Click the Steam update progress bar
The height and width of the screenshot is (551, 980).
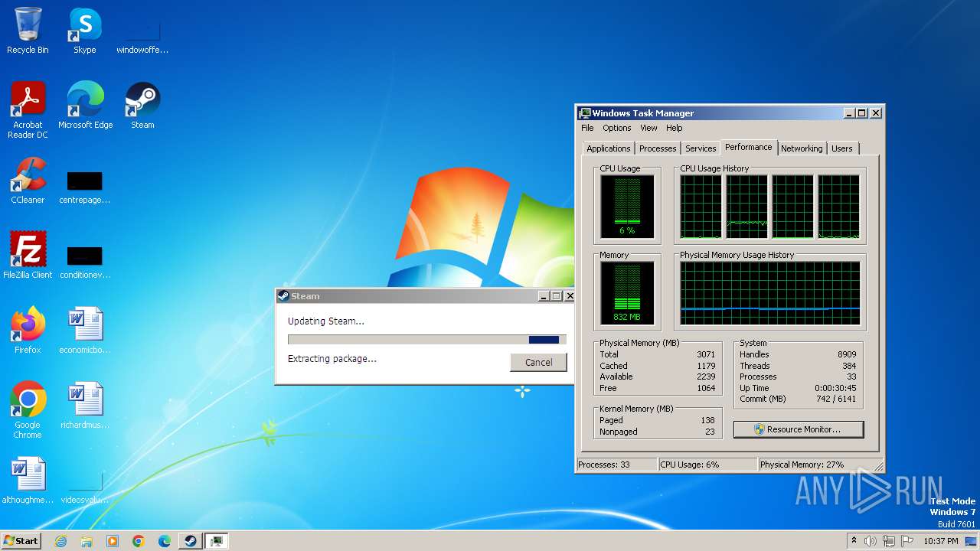tap(427, 340)
